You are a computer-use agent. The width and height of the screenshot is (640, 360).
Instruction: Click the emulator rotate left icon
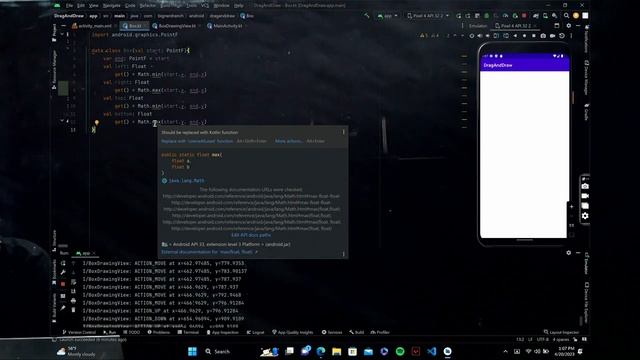[496, 36]
